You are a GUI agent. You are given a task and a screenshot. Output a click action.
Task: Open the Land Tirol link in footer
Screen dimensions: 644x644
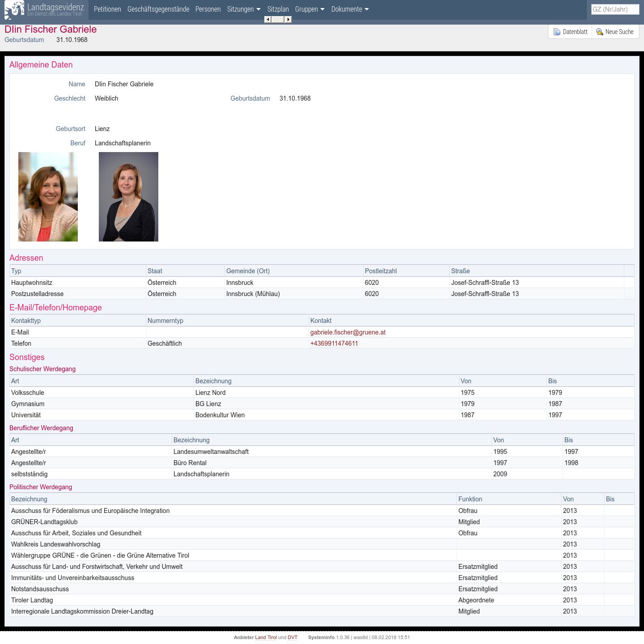pyautogui.click(x=266, y=637)
